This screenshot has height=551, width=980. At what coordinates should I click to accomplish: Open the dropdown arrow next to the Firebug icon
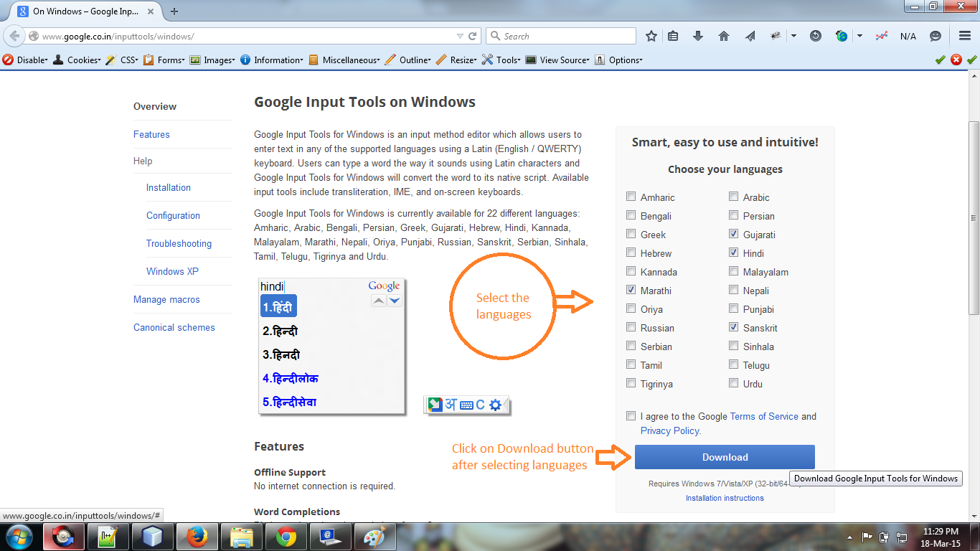coord(793,36)
